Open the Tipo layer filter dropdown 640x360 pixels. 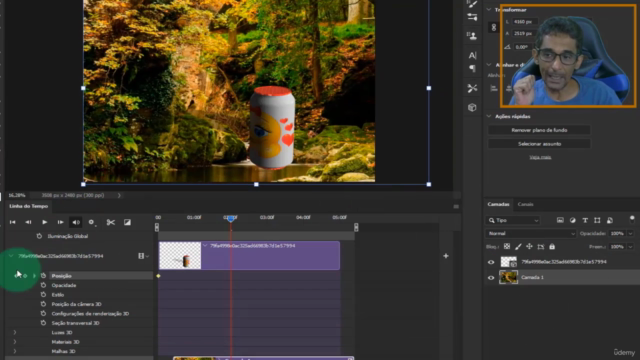point(513,220)
